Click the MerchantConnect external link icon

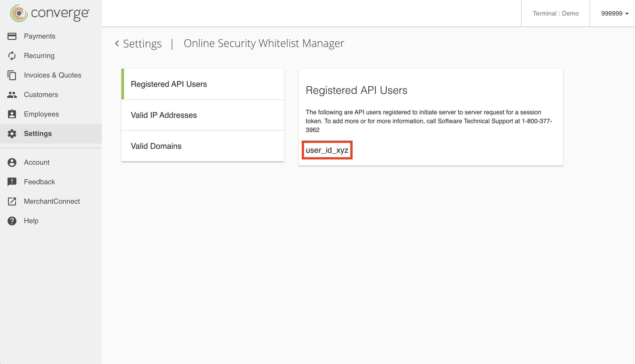tap(12, 201)
